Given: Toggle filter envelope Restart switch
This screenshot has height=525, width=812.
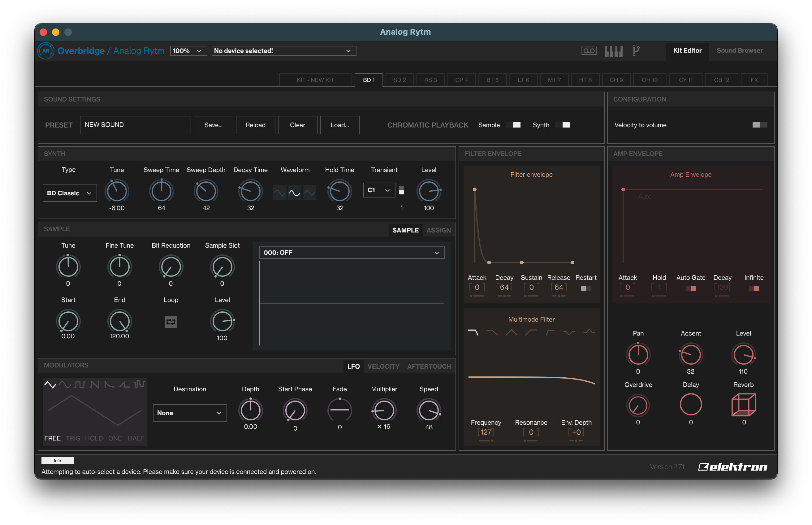Looking at the screenshot, I should click(586, 289).
